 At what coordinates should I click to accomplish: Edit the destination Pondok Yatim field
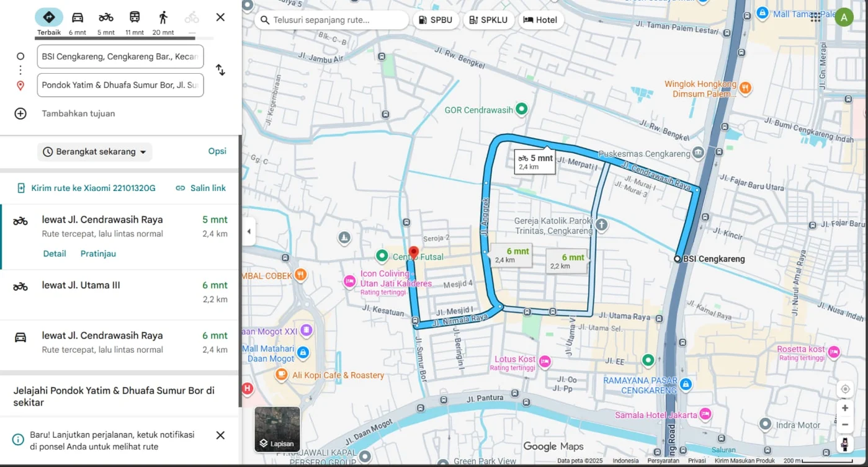120,85
